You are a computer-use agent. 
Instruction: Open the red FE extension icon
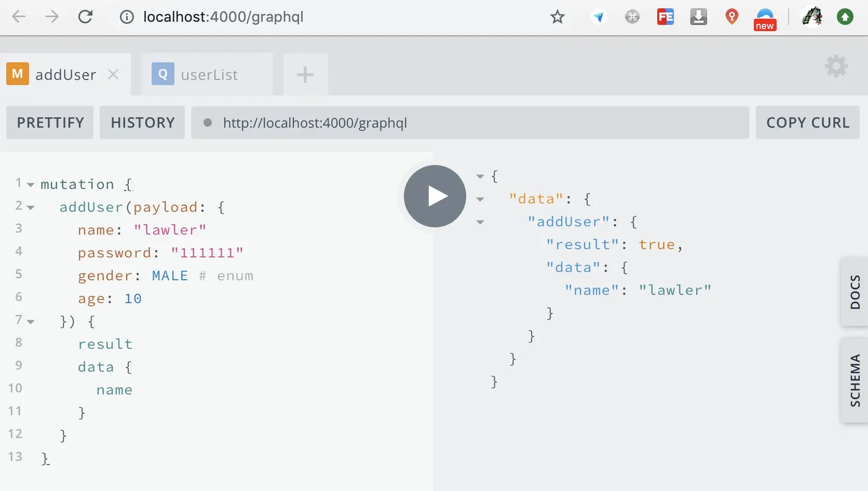pos(666,17)
